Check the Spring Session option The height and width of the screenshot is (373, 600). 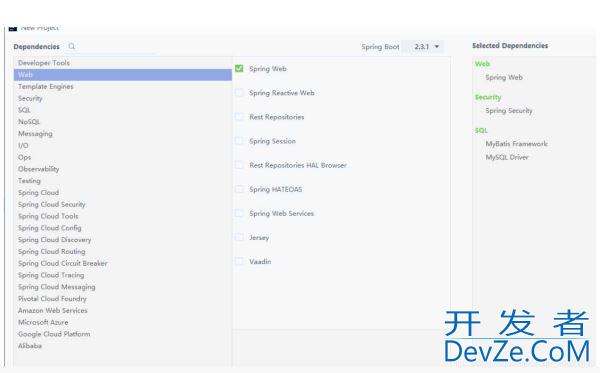(239, 141)
